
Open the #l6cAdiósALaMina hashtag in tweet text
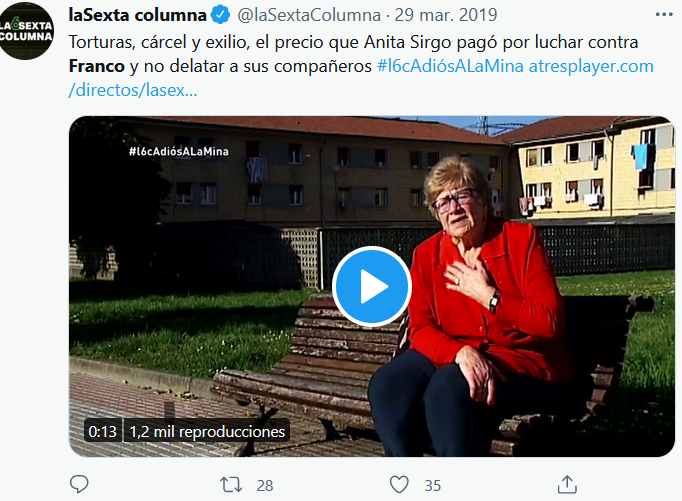[x=450, y=66]
